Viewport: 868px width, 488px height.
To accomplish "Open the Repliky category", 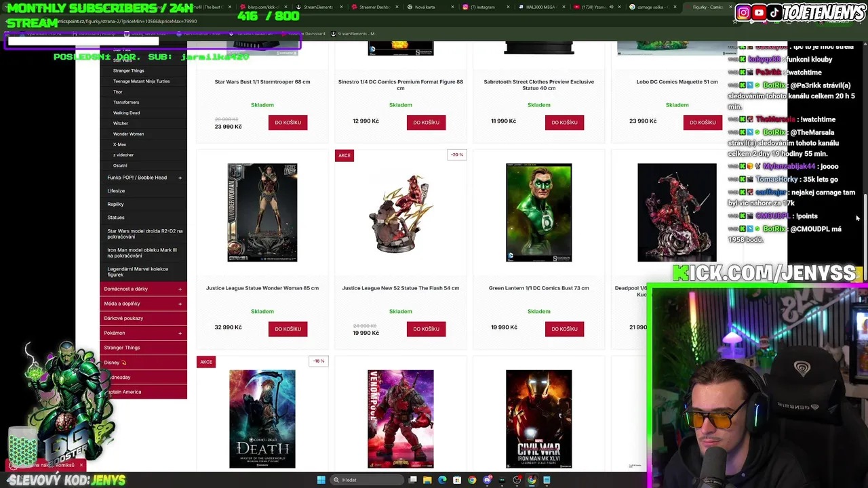I will click(x=115, y=204).
